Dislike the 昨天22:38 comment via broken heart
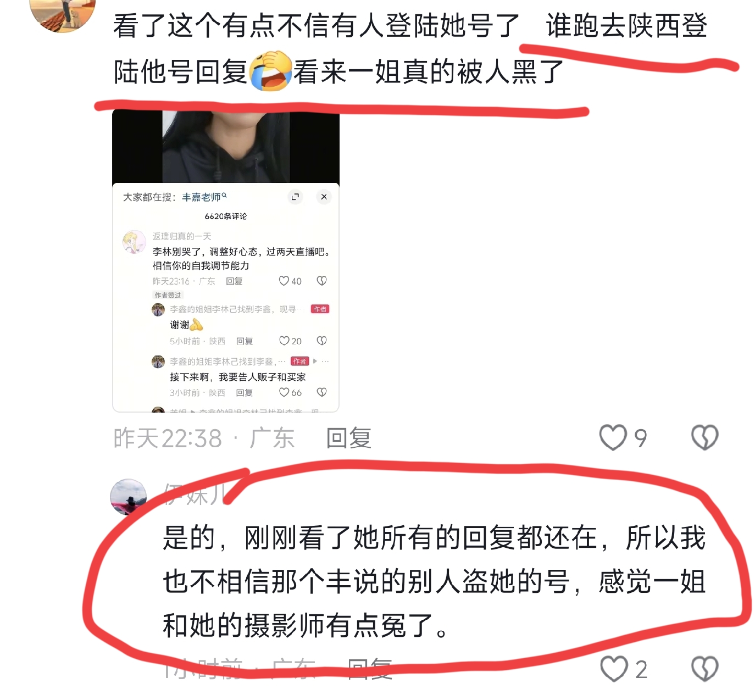 [704, 438]
